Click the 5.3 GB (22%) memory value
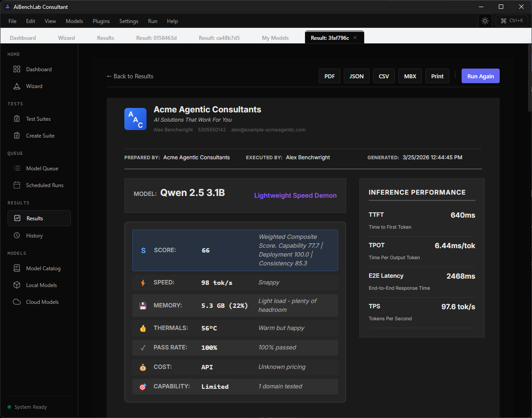 pyautogui.click(x=224, y=306)
